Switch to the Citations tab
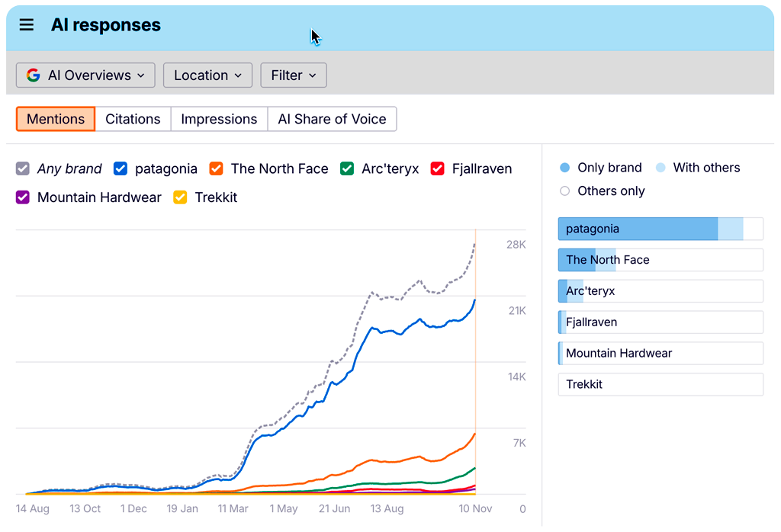 pyautogui.click(x=133, y=119)
